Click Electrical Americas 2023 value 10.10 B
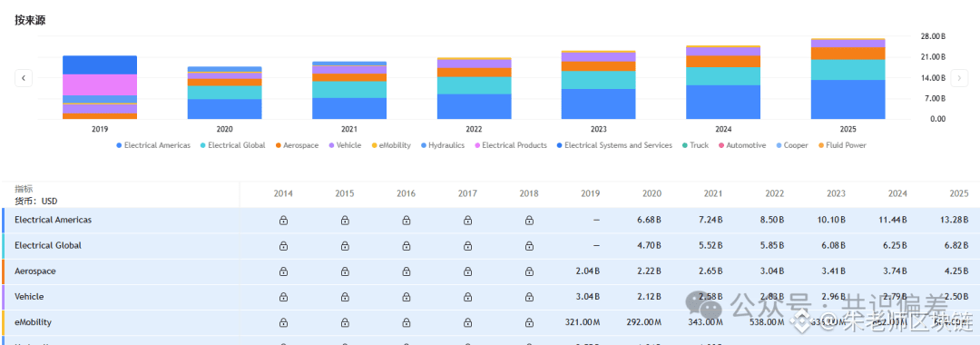980x345 pixels. (831, 220)
